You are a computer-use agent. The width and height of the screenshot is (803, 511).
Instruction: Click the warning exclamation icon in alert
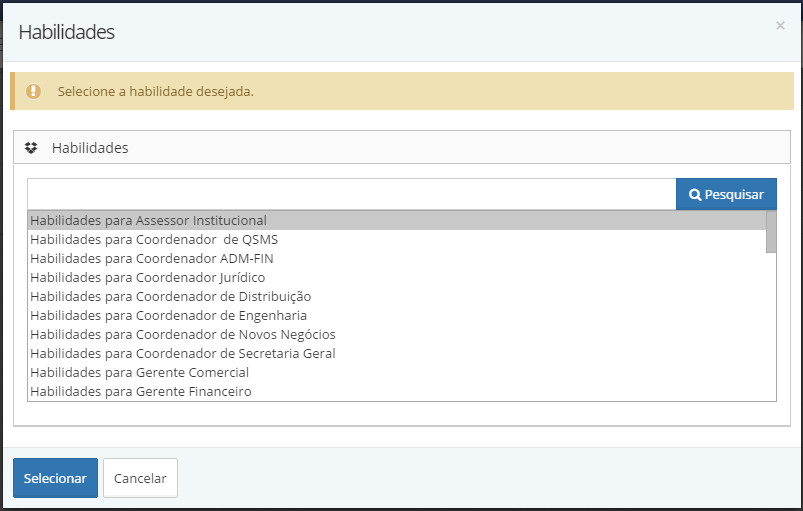coord(33,91)
